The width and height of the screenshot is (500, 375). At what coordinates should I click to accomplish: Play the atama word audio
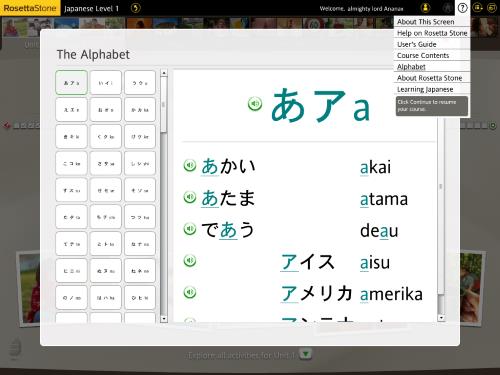tap(190, 197)
